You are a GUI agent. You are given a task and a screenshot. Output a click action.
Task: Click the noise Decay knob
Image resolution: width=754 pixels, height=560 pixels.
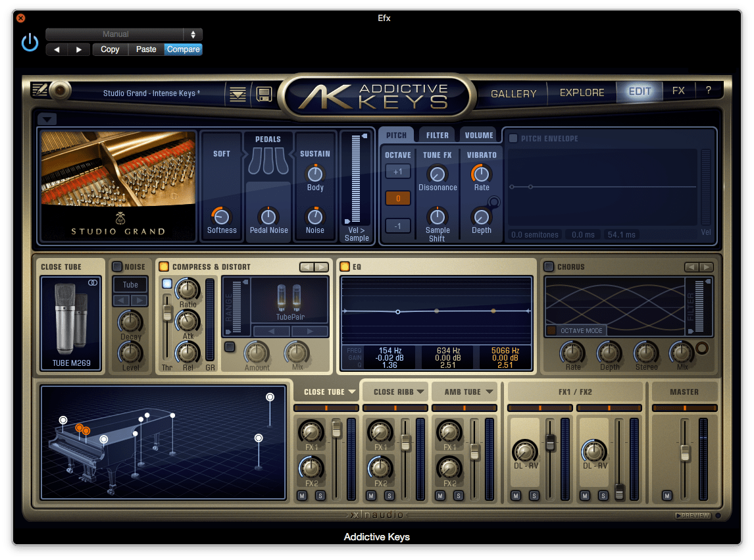130,321
